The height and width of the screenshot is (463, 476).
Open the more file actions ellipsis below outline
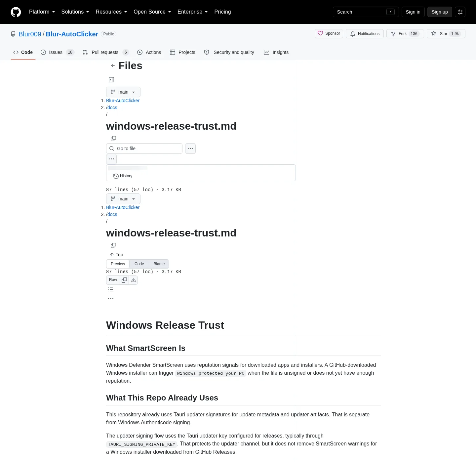click(111, 298)
